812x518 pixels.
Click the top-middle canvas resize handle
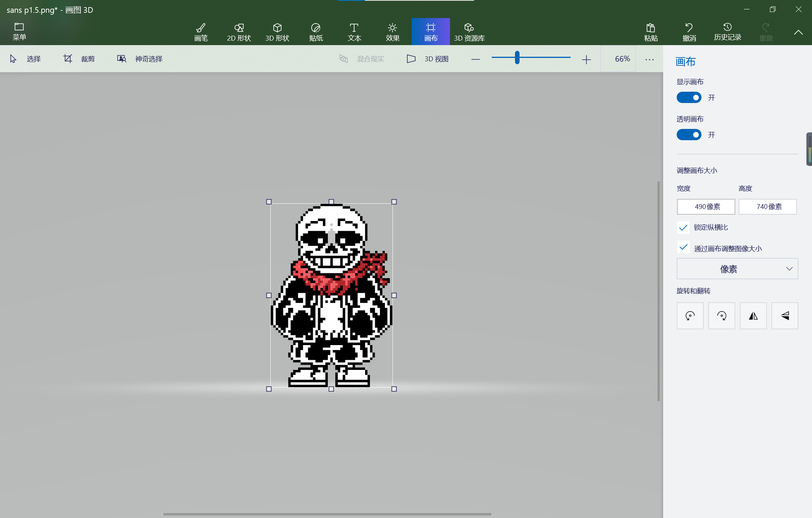click(331, 202)
